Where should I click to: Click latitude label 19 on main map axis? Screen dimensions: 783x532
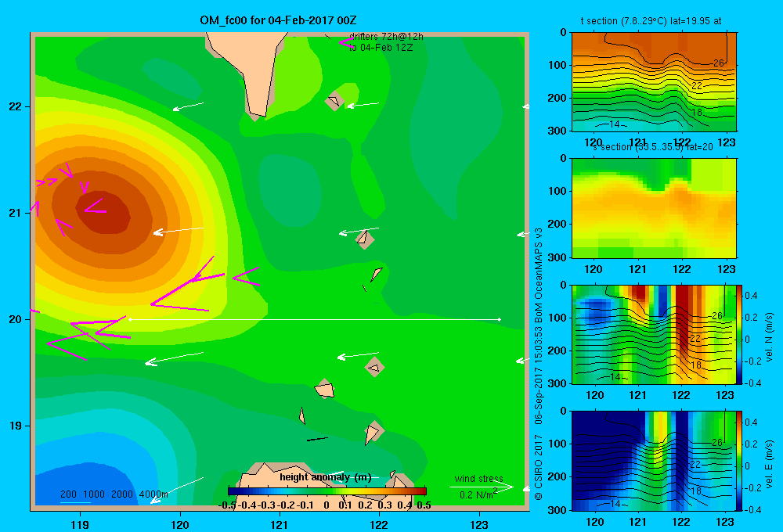click(x=16, y=426)
